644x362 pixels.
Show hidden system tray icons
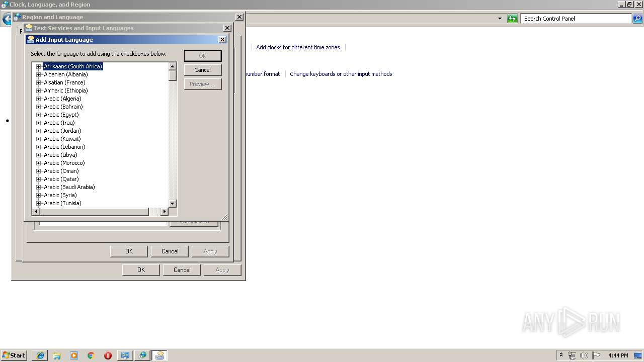click(x=561, y=355)
